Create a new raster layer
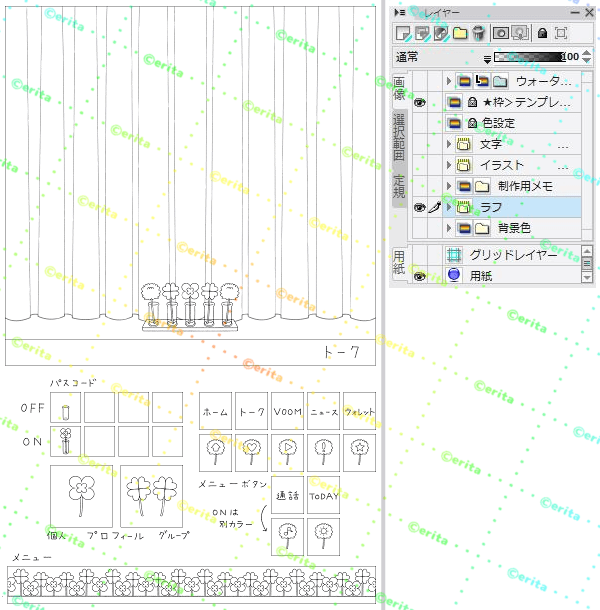 click(x=403, y=33)
